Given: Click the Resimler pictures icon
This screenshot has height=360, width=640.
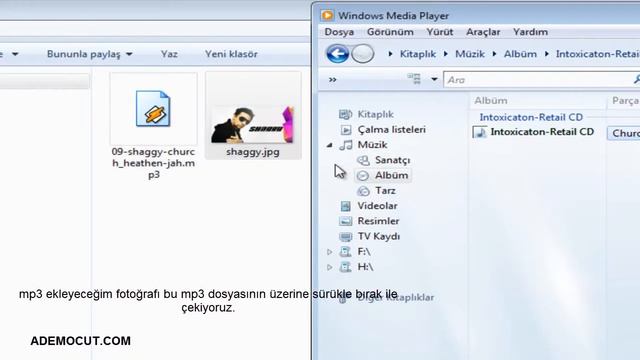Looking at the screenshot, I should (x=345, y=221).
